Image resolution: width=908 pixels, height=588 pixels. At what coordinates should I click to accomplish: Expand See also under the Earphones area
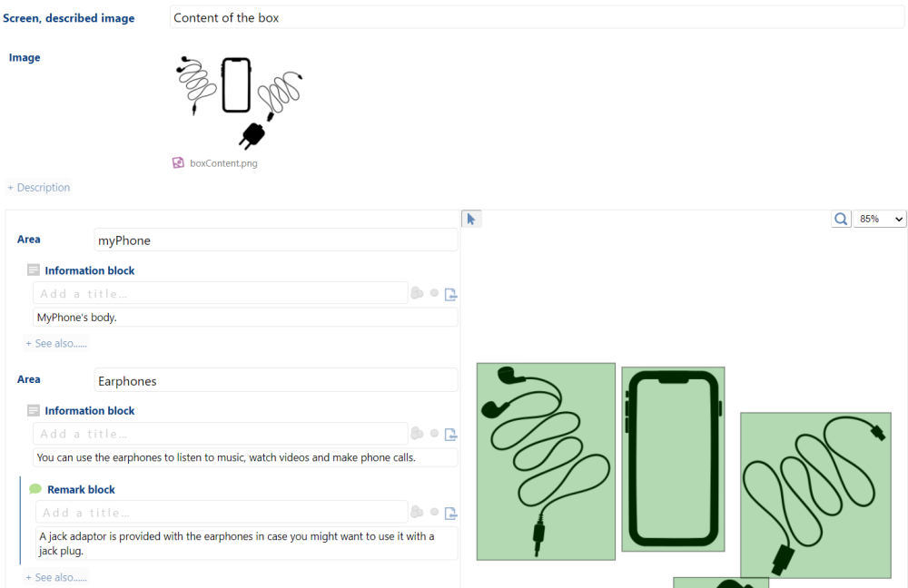coord(56,577)
